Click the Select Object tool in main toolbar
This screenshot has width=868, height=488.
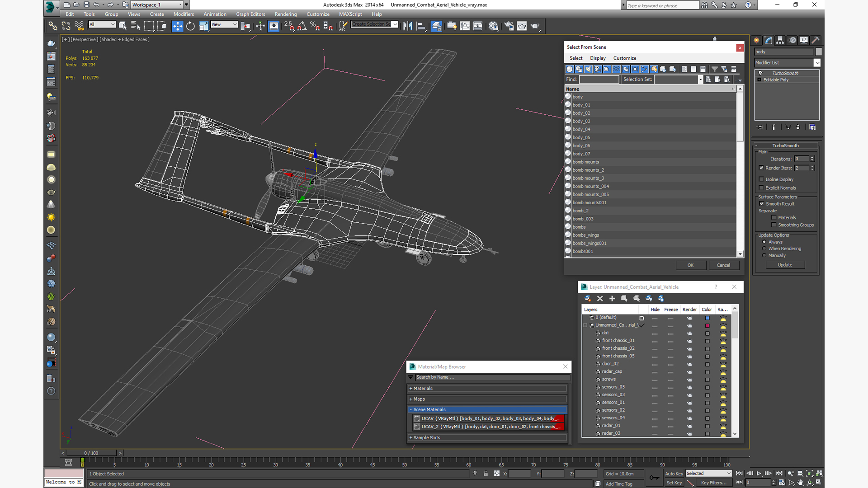pyautogui.click(x=123, y=26)
